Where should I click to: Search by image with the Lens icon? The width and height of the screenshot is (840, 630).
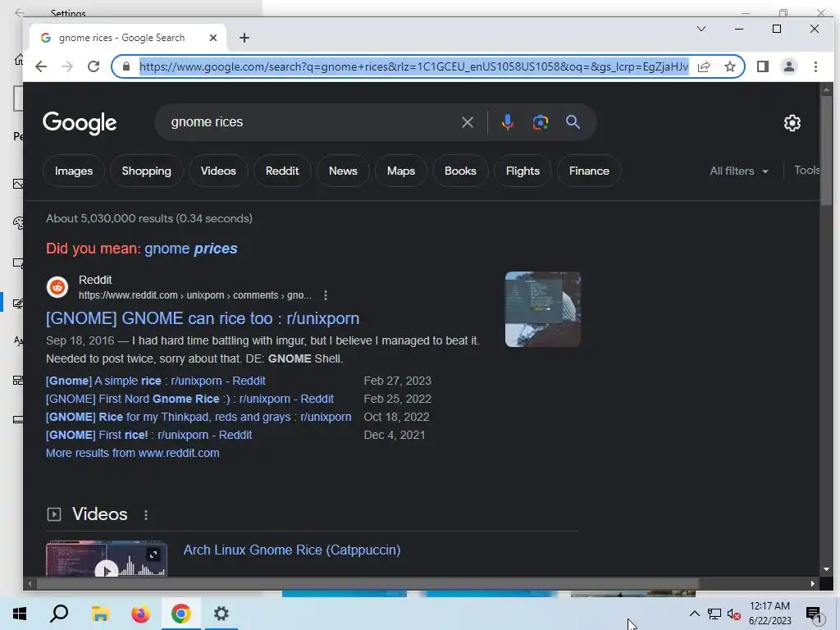pyautogui.click(x=540, y=122)
